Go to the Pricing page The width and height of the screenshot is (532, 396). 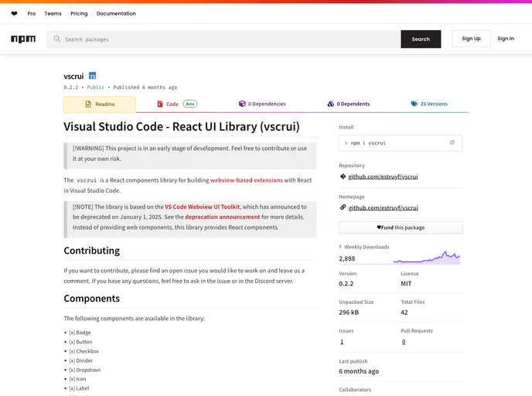[79, 14]
